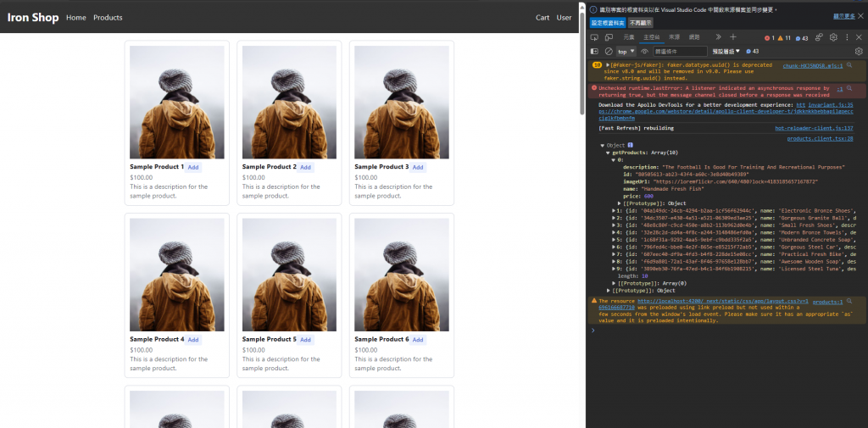Show more DevTools tabs chevron
Image resolution: width=868 pixels, height=428 pixels.
pyautogui.click(x=718, y=37)
